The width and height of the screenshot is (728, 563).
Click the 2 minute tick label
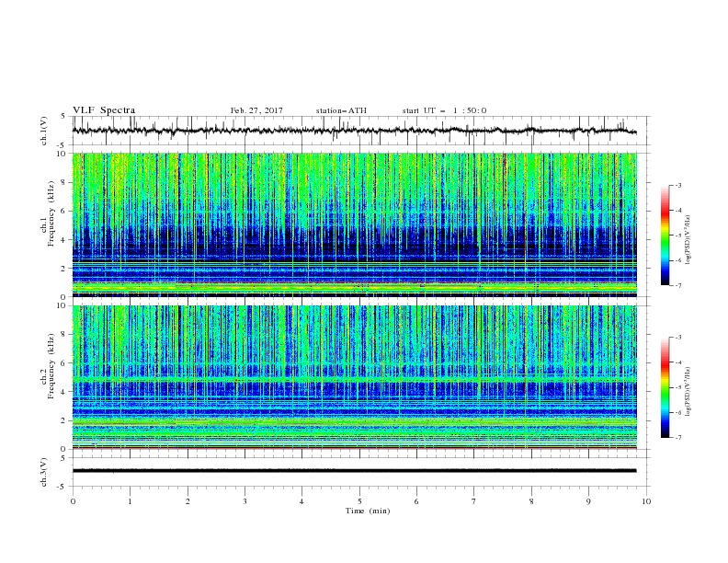point(188,501)
